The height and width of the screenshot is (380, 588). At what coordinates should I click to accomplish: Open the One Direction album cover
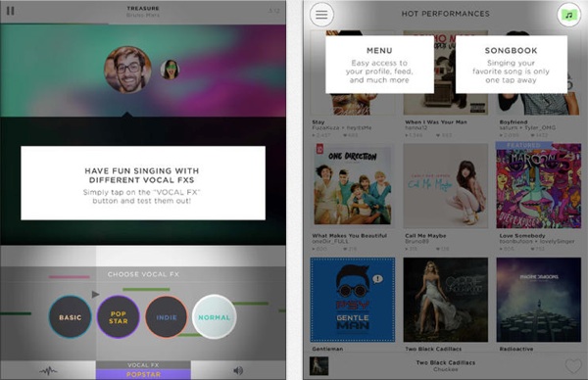point(353,185)
